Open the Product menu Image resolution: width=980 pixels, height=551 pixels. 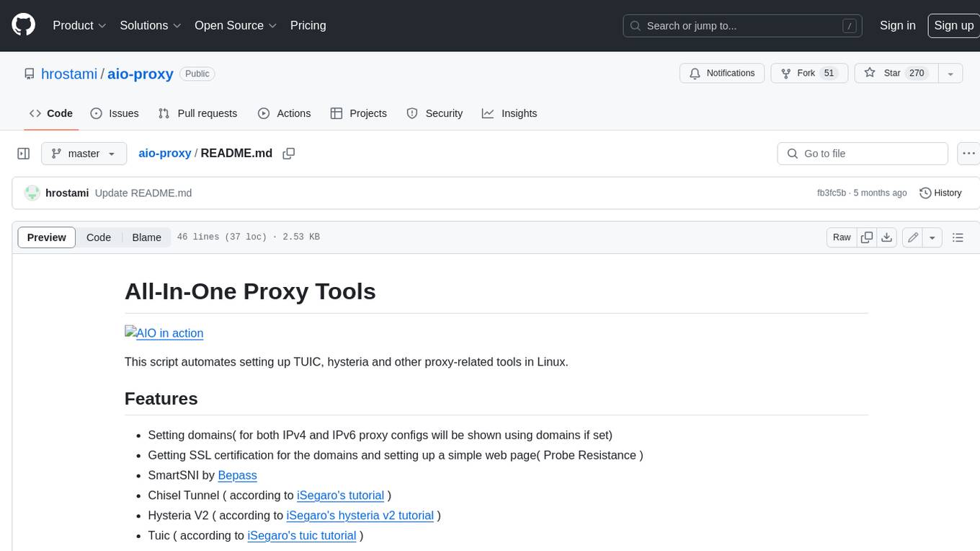click(x=79, y=25)
